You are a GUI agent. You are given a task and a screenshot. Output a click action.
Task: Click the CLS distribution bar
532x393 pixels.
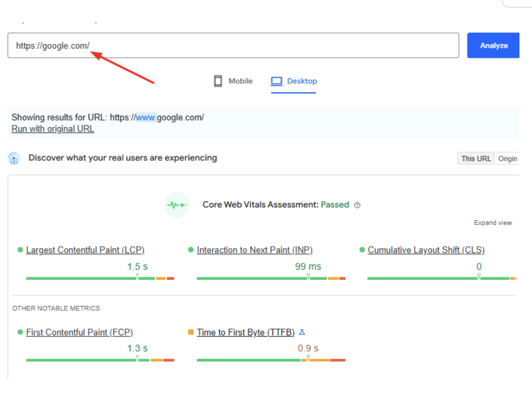click(x=442, y=278)
